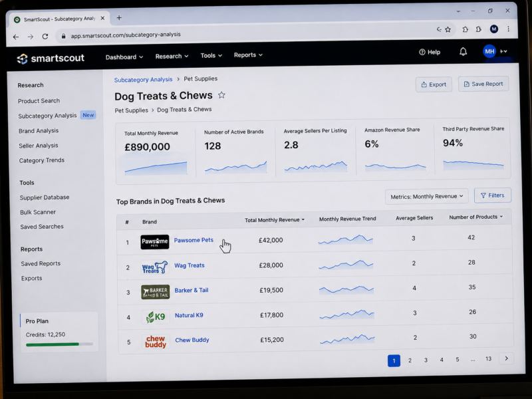Click the browser back arrow
This screenshot has height=399, width=532.
[x=15, y=37]
